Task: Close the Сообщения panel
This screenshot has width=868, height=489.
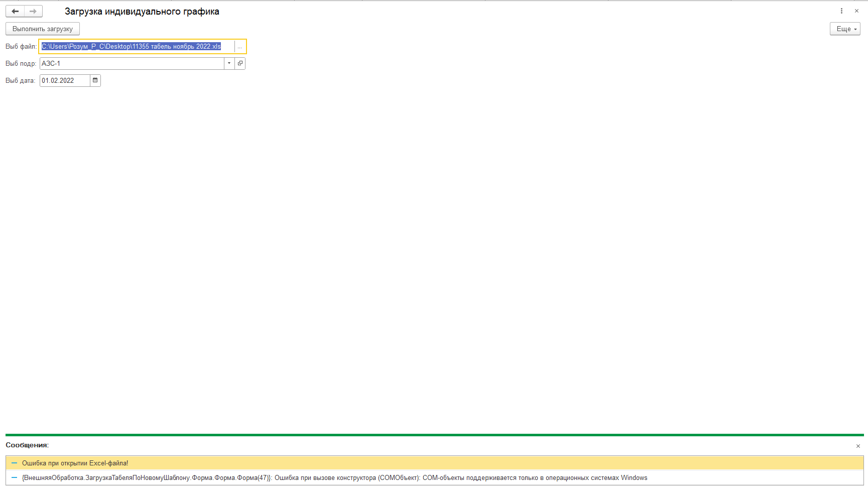Action: tap(858, 446)
